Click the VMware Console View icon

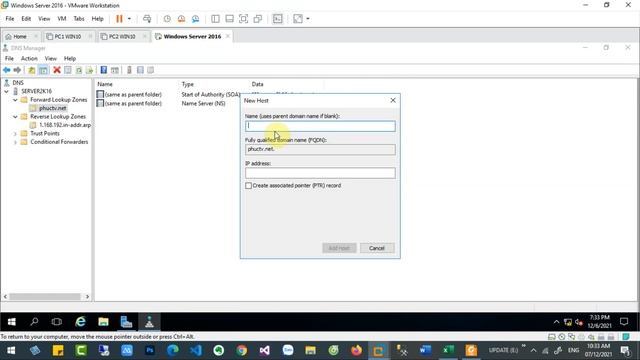pos(278,19)
